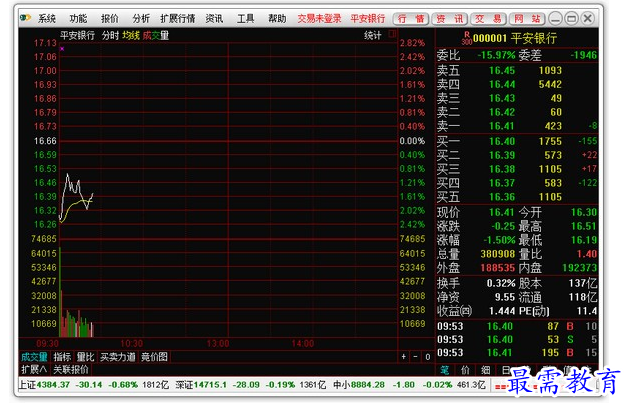The image size is (629, 413).
Task: Click the 买五 price 16.36
Action: click(502, 197)
